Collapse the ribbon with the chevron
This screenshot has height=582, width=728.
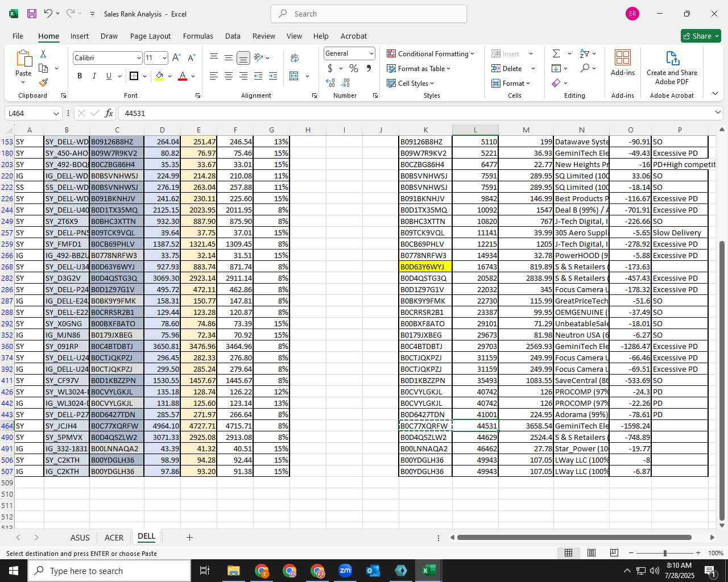point(715,94)
